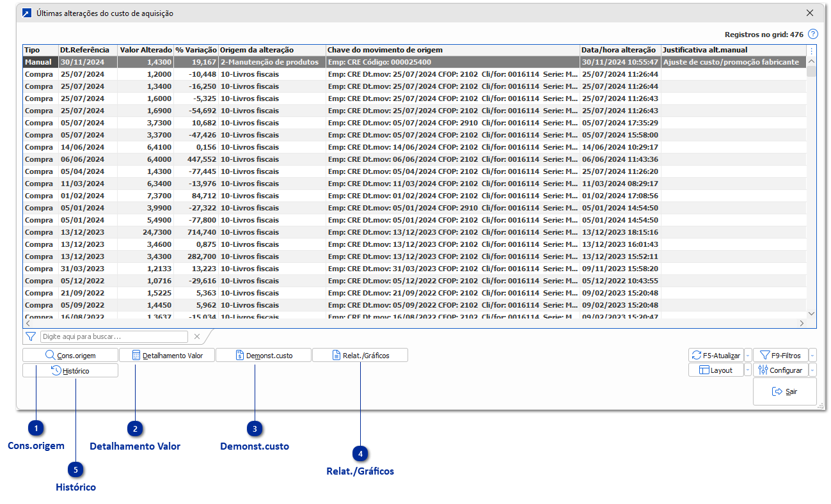Open Relat./Gráficos reports
The width and height of the screenshot is (831, 504).
point(360,355)
